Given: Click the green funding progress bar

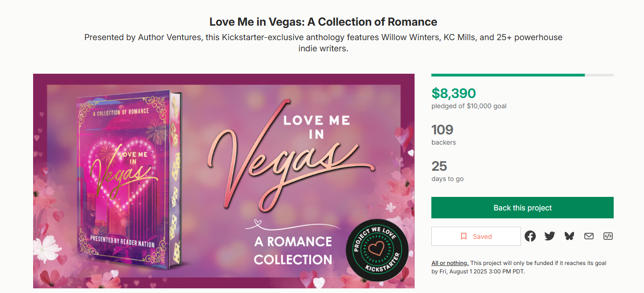Looking at the screenshot, I should coord(508,75).
